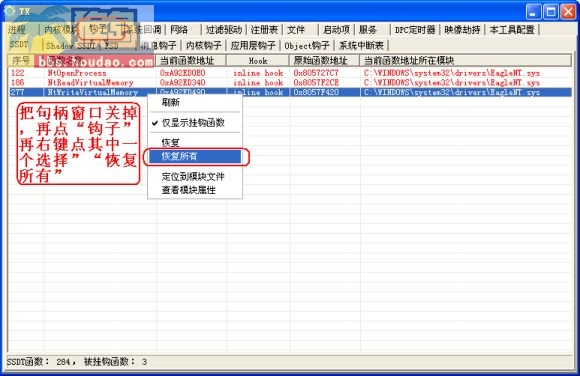The image size is (580, 376).
Task: Click index 186 cell
Action: click(x=17, y=83)
